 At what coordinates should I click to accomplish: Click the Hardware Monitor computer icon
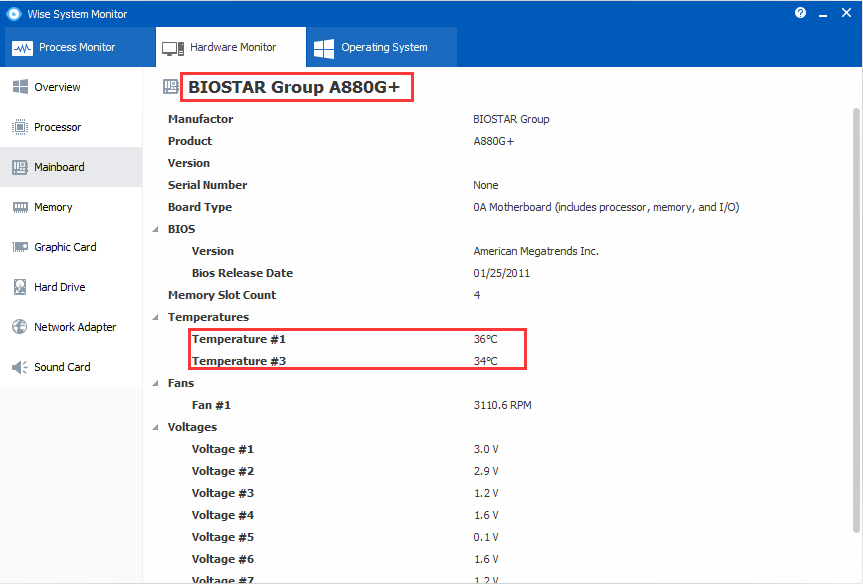(x=173, y=48)
